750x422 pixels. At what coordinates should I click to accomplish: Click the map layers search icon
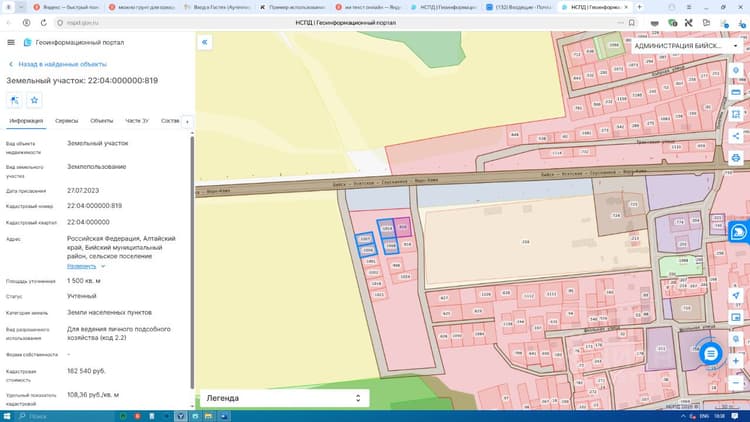click(736, 339)
